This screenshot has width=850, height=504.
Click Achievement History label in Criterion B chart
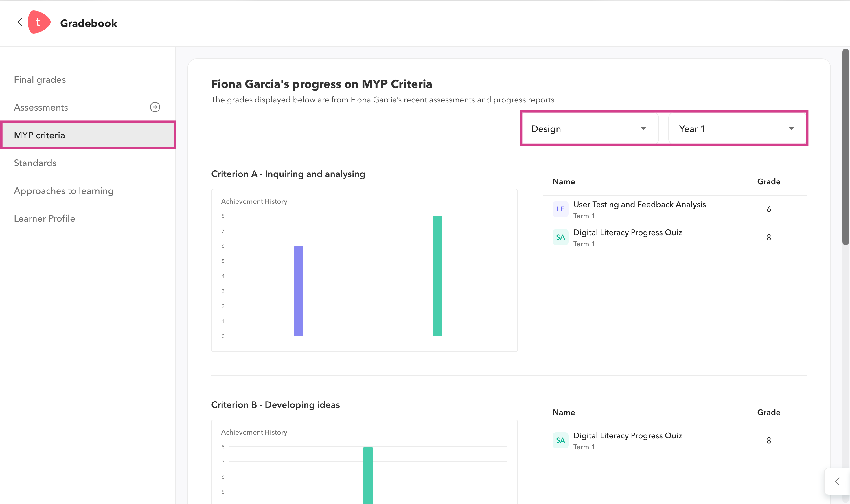[x=254, y=432]
